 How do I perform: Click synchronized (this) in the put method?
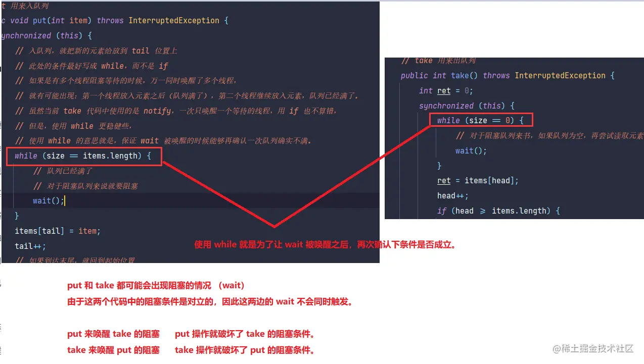47,36
